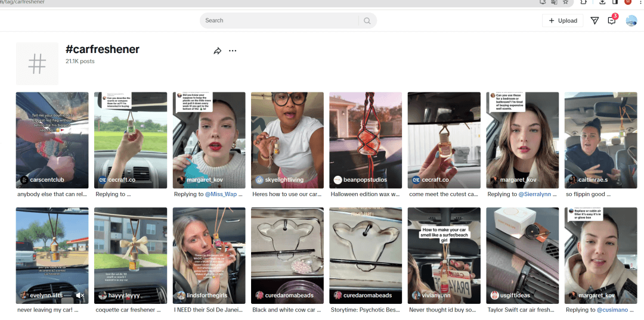Click the profile avatar in header
Screen dimensions: 644x320
631,20
